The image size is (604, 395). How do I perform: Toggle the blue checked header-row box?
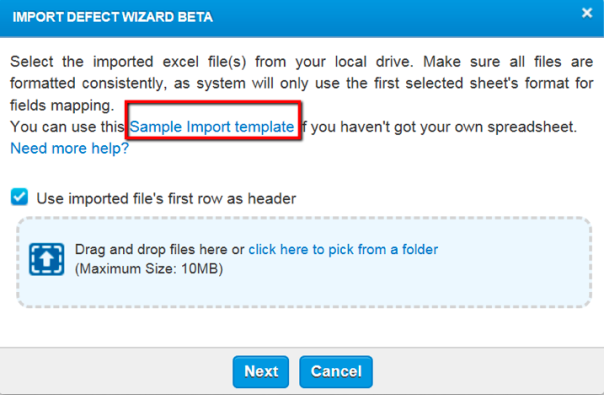[x=19, y=197]
